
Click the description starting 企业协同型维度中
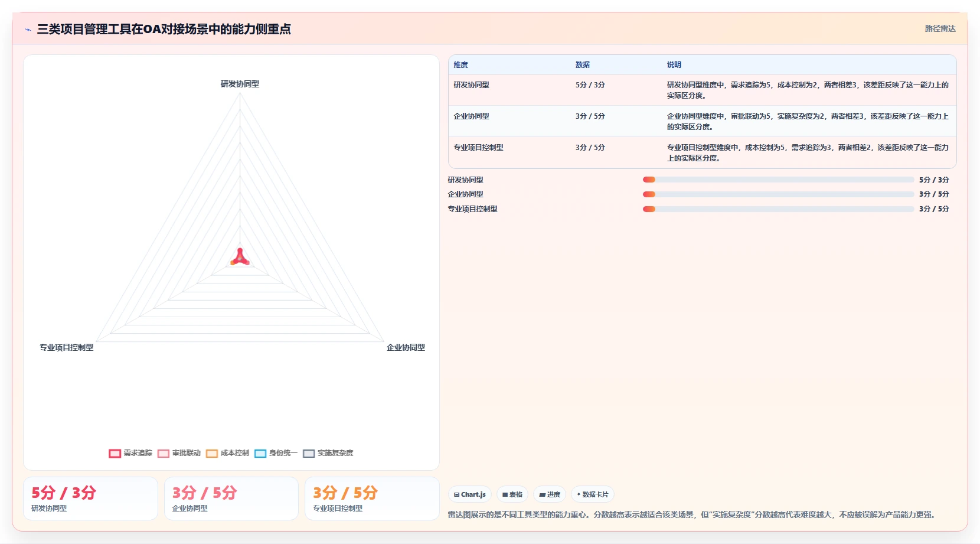pyautogui.click(x=808, y=122)
